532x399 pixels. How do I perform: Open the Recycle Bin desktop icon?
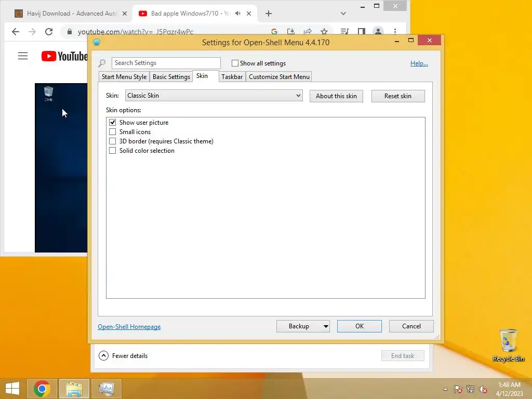point(508,345)
